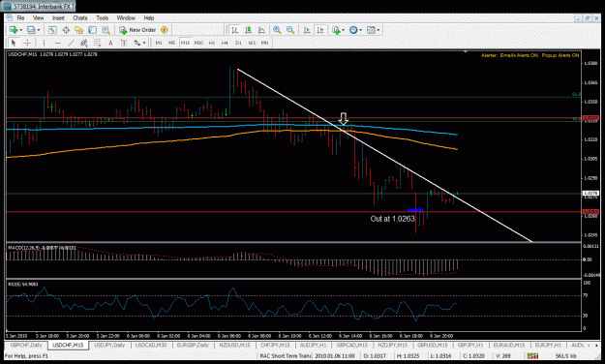
Task: Click the chart shift triangle marker
Action: point(466,51)
